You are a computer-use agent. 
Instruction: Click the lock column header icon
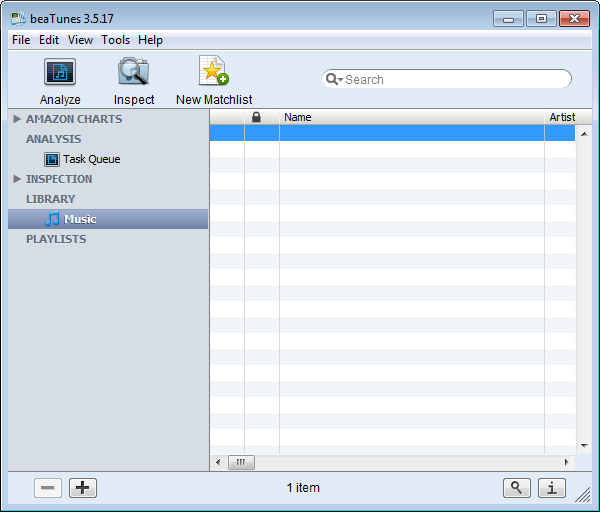tap(257, 117)
